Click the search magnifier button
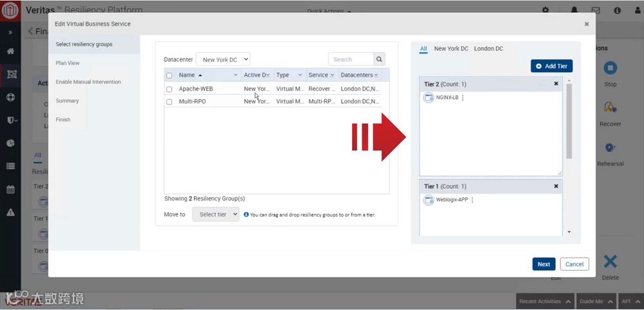 tap(380, 59)
